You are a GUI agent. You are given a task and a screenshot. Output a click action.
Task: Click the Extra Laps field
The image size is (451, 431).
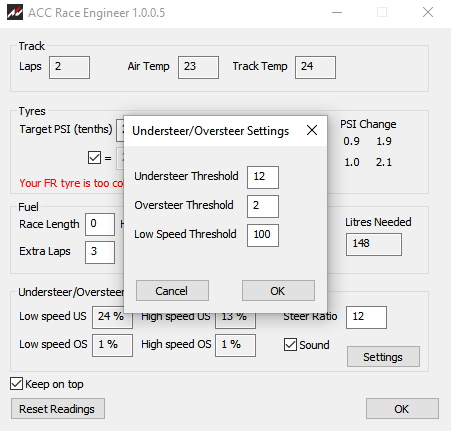tap(100, 252)
